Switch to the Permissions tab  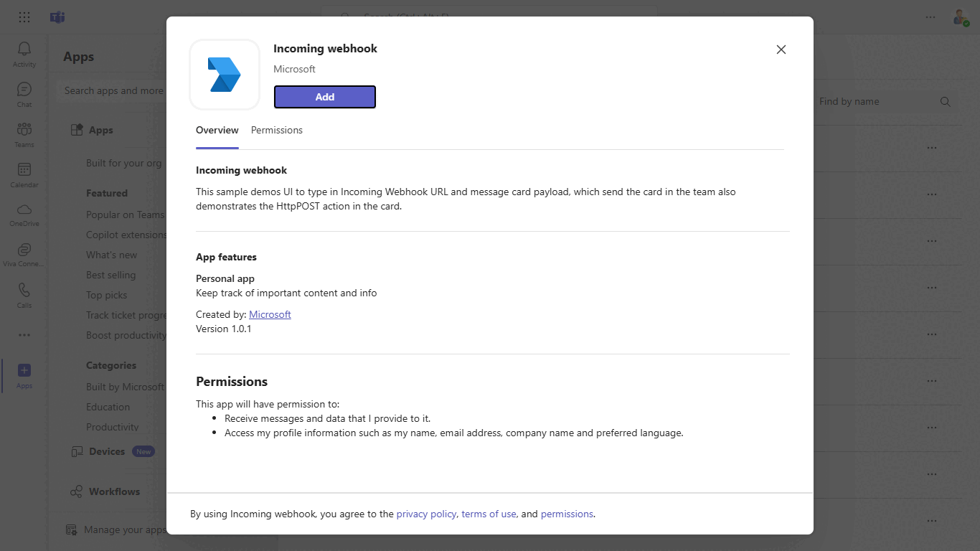[276, 130]
